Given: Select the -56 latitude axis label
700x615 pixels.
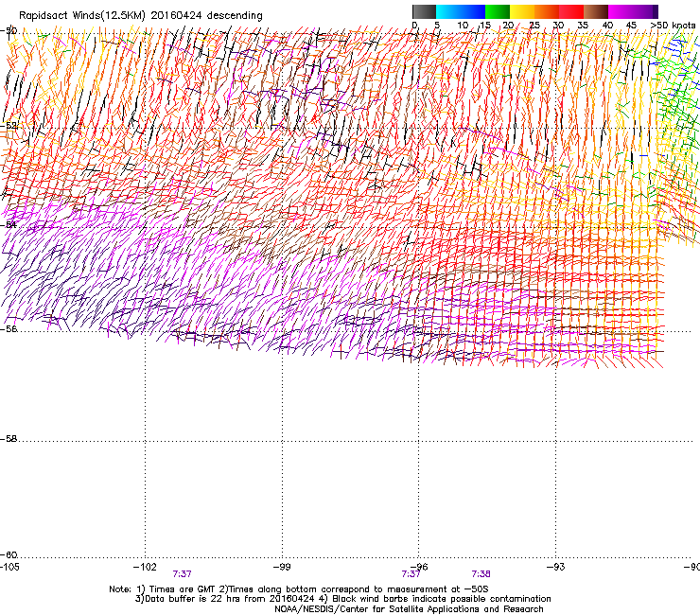Looking at the screenshot, I should pyautogui.click(x=9, y=329).
